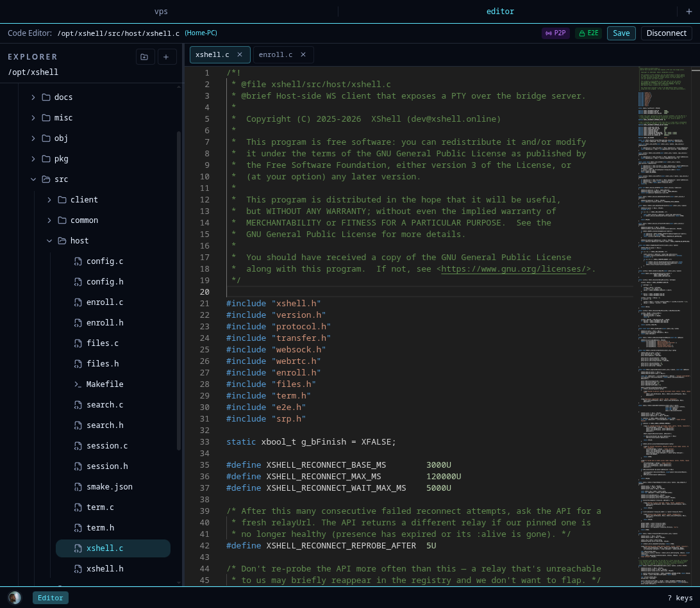Collapse the src folder chevron
Image resolution: width=700 pixels, height=608 pixels.
click(x=33, y=179)
